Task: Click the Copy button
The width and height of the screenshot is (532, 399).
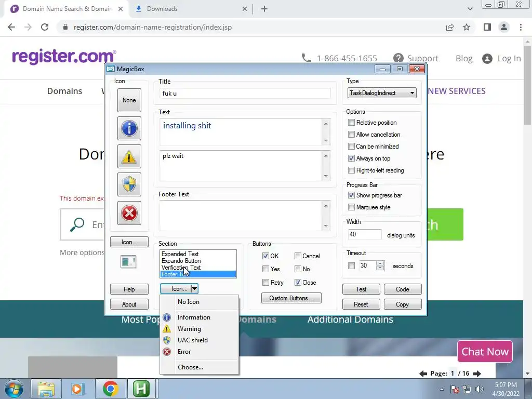Action: pos(403,304)
